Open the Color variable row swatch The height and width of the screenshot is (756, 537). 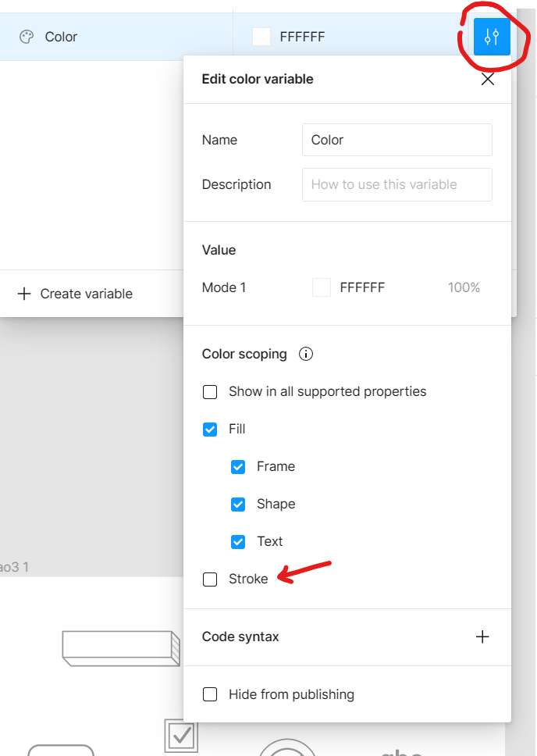coord(261,37)
